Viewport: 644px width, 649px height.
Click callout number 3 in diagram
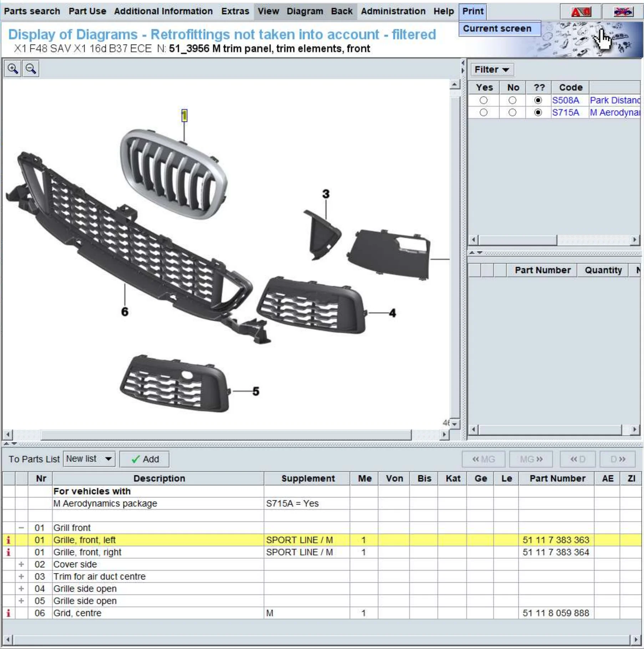click(x=326, y=194)
